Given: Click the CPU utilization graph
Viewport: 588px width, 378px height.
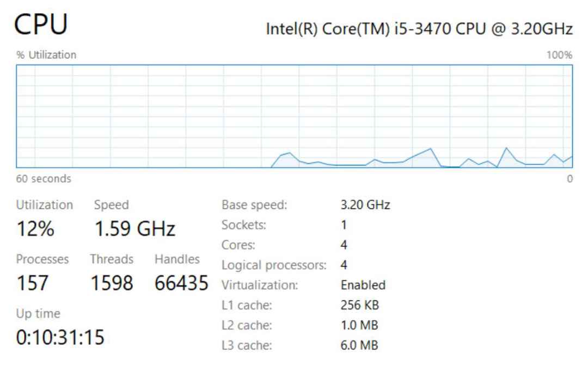Looking at the screenshot, I should click(x=294, y=116).
